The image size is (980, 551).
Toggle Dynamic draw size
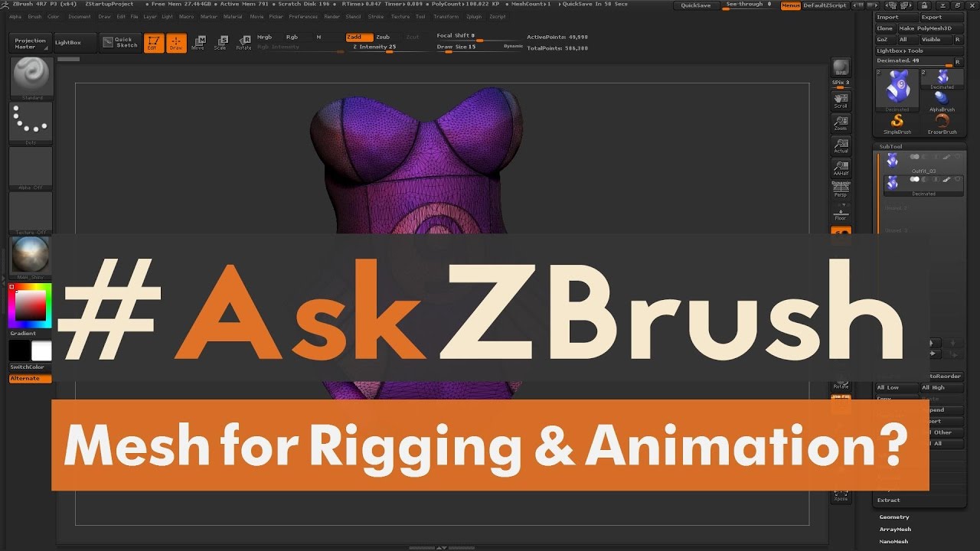click(513, 46)
